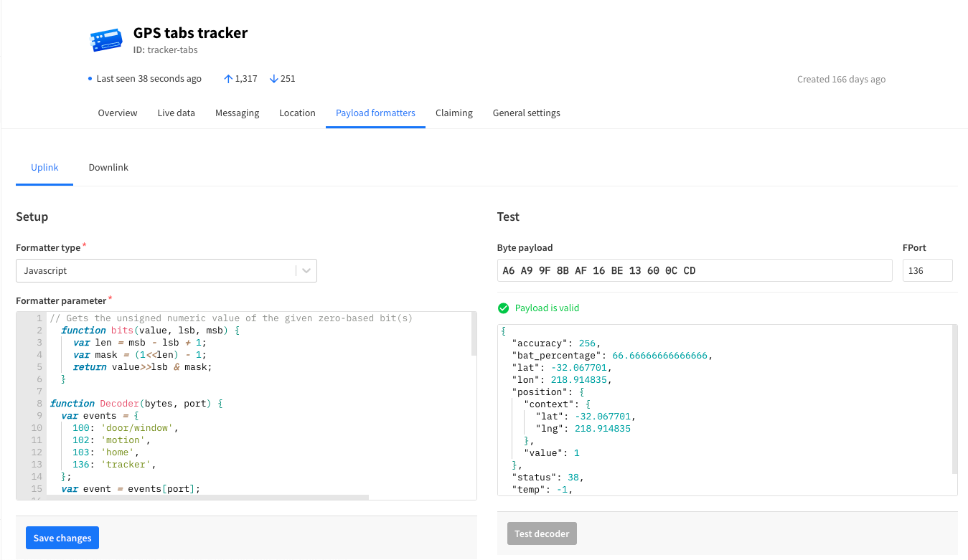Click the uplink count arrow icon

pyautogui.click(x=228, y=79)
